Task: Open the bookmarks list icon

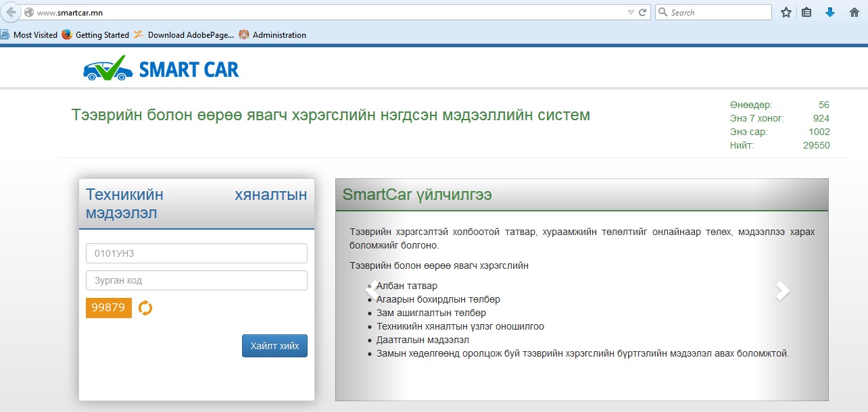Action: [x=806, y=12]
